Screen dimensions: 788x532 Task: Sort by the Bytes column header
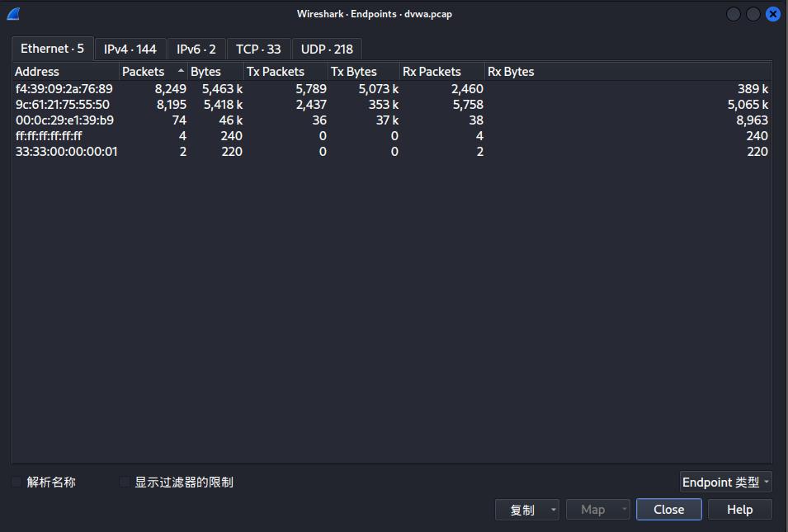pyautogui.click(x=215, y=71)
